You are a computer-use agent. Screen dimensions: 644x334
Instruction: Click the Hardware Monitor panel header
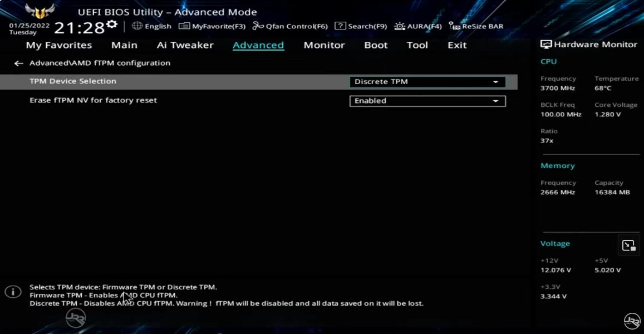pyautogui.click(x=588, y=45)
